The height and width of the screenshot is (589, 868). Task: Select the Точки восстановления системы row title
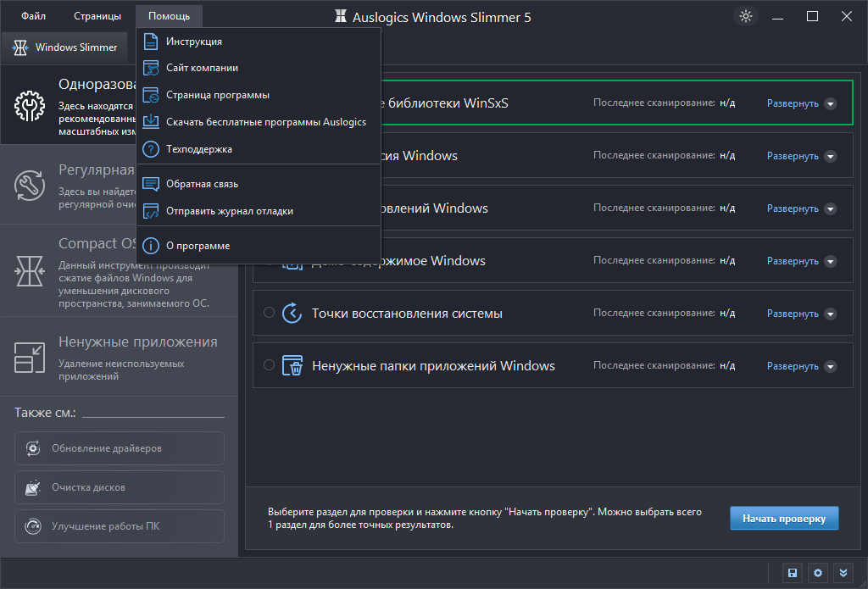pyautogui.click(x=407, y=314)
